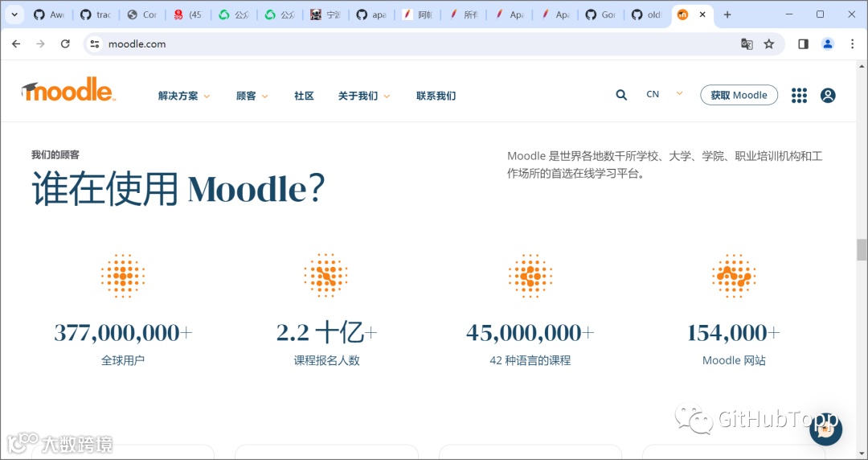Click the site search magnifier icon
The width and height of the screenshot is (868, 460).
621,96
